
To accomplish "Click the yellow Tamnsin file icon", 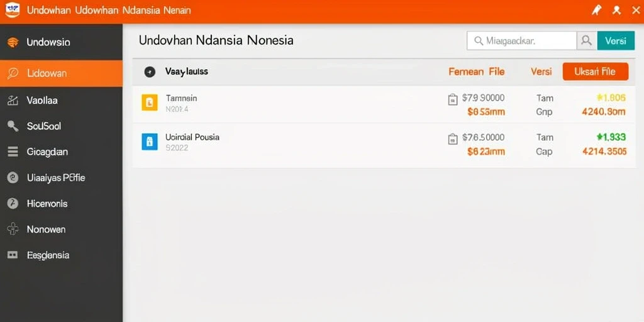I will (x=150, y=103).
